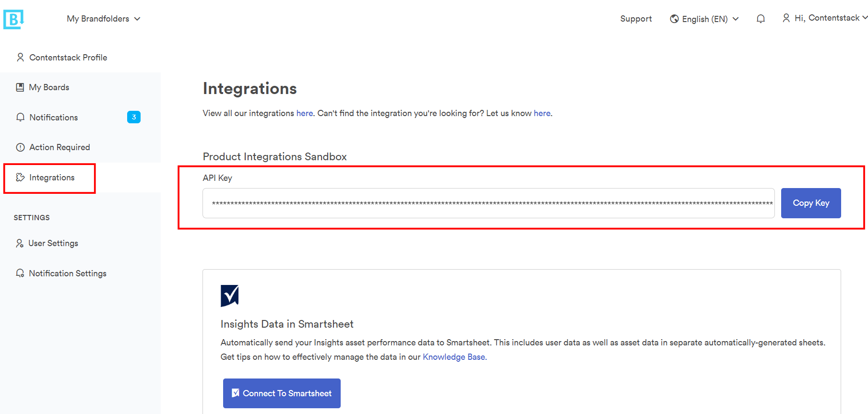Expand the My Brandfolders dropdown
Image resolution: width=868 pixels, height=414 pixels.
click(104, 19)
